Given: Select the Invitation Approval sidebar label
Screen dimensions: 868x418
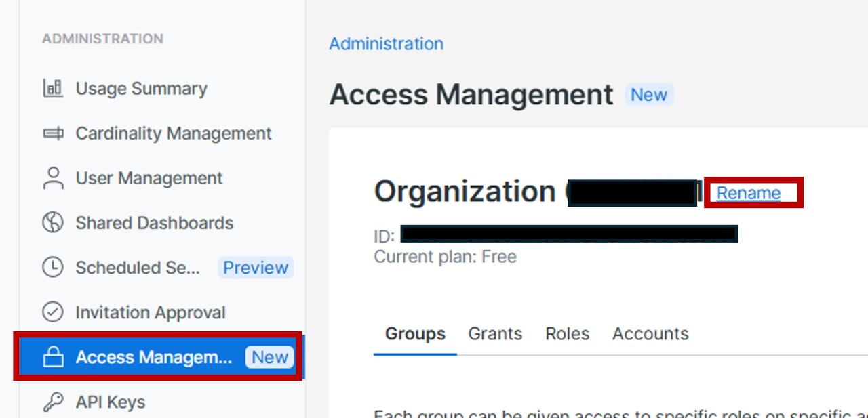Looking at the screenshot, I should [x=151, y=312].
